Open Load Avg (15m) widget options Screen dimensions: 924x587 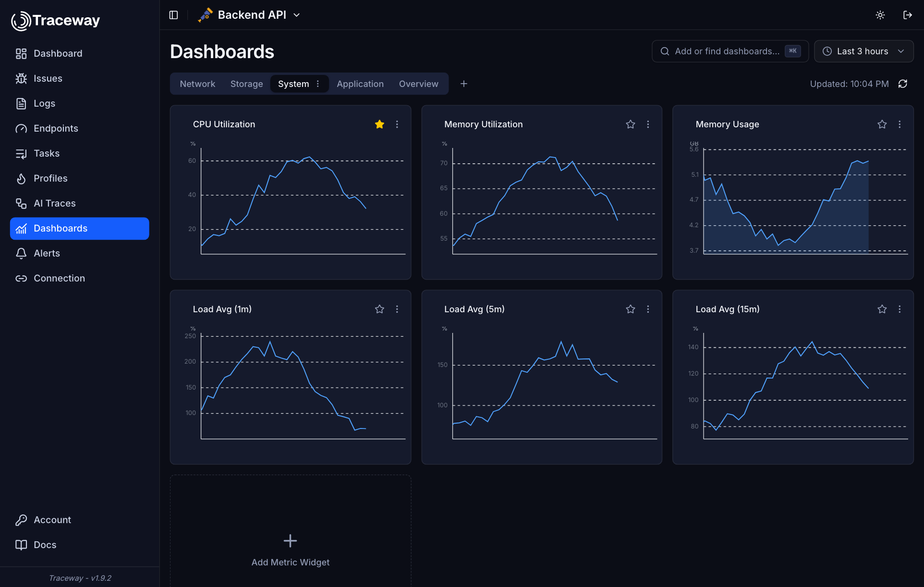tap(900, 309)
